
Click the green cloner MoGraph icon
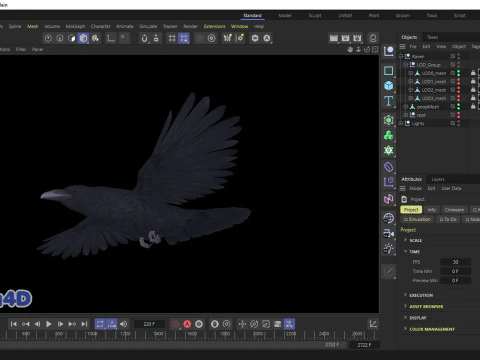click(389, 135)
